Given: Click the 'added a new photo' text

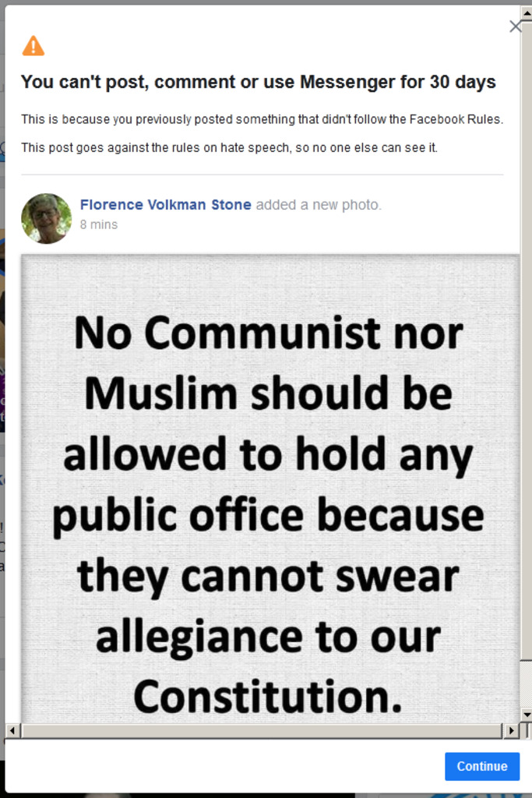Looking at the screenshot, I should (x=319, y=205).
